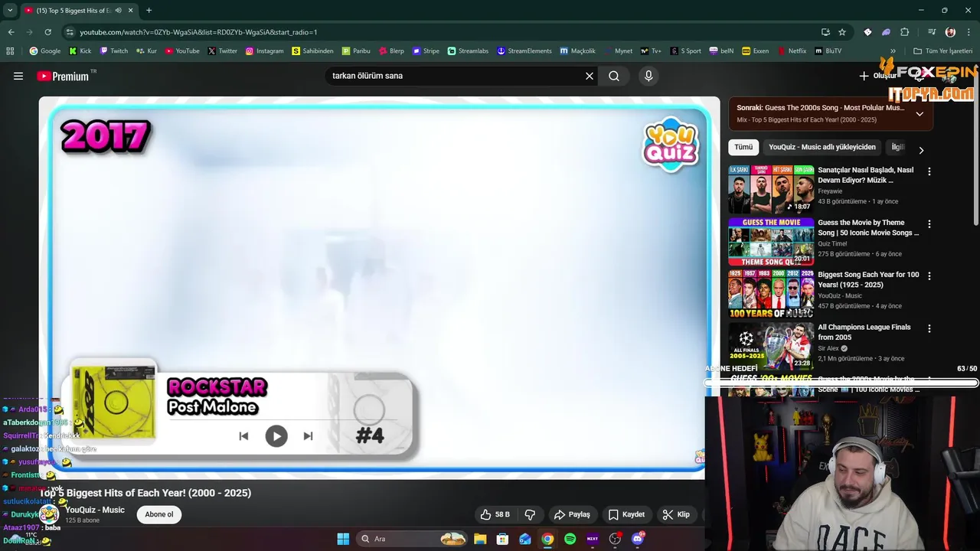
Task: Go back with browser back arrow
Action: pyautogui.click(x=11, y=32)
